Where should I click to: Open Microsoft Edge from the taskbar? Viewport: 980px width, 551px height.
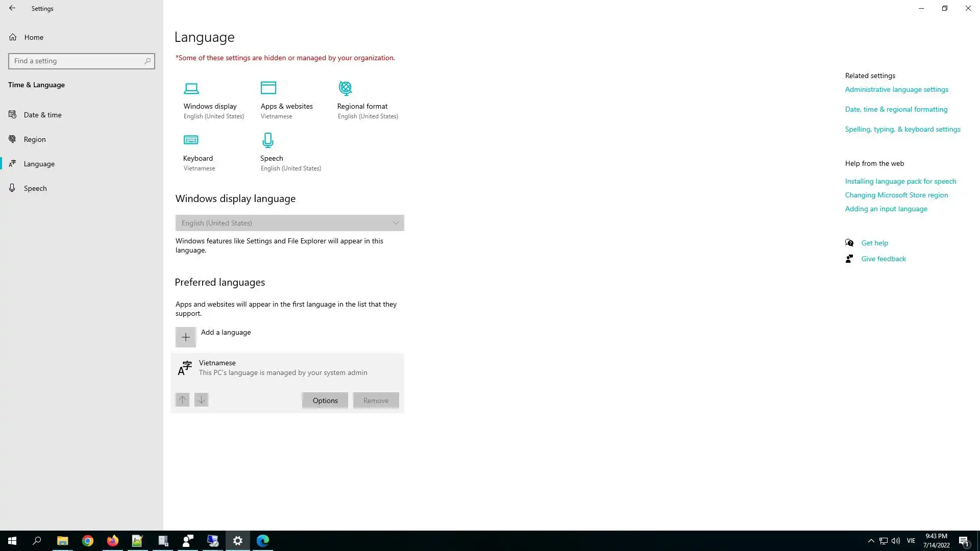coord(263,541)
